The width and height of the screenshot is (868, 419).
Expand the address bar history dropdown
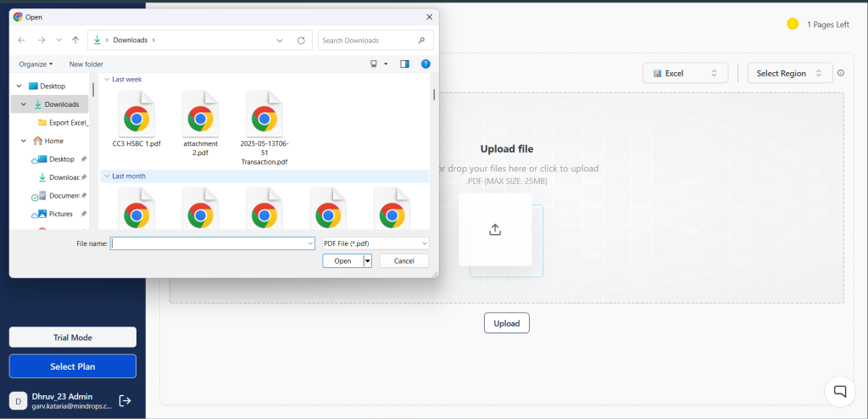[x=280, y=41]
